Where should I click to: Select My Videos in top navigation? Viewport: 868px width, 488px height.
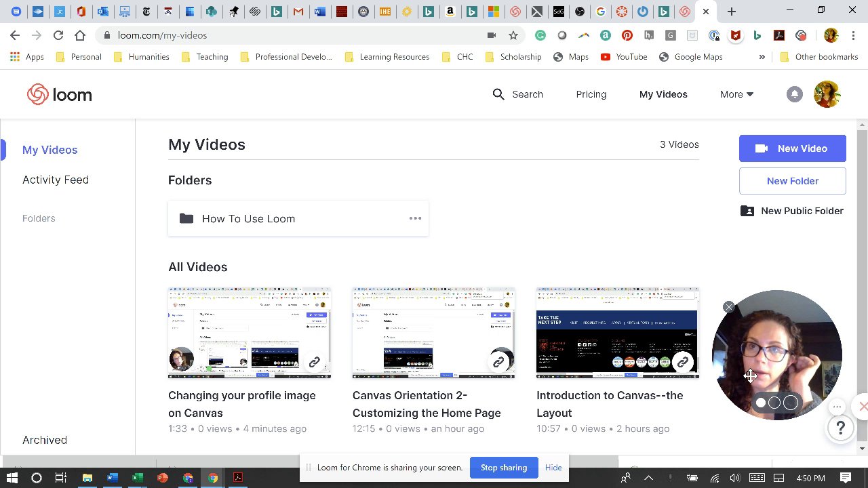pos(663,94)
